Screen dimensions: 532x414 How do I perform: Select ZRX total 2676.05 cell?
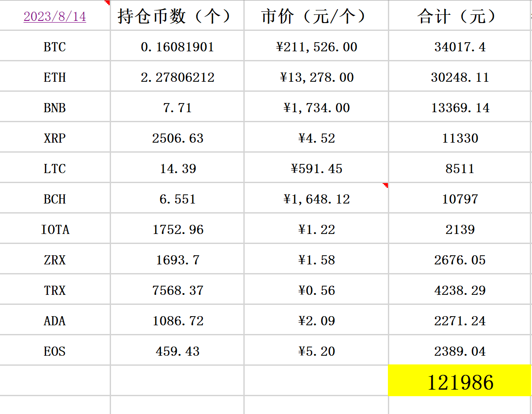pyautogui.click(x=460, y=259)
